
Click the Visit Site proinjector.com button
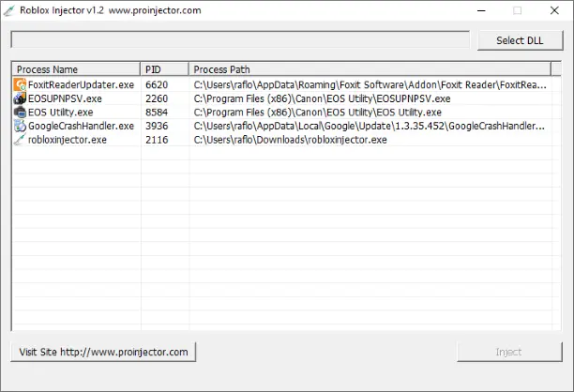[x=103, y=352]
